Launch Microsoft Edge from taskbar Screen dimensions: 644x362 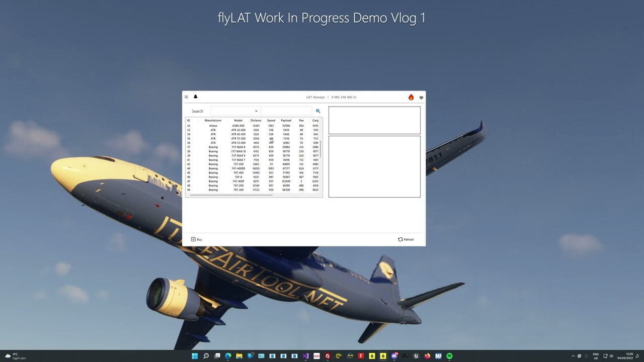pyautogui.click(x=228, y=356)
